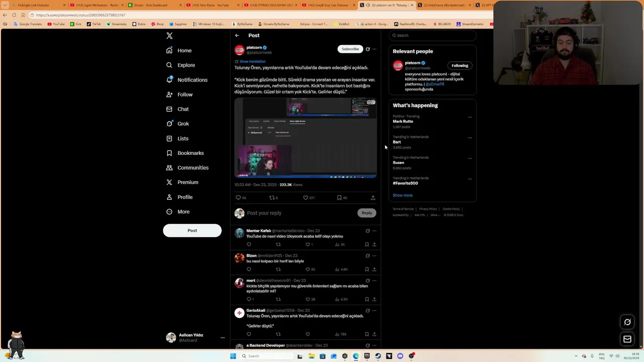Open more options for Suzan trend
The image size is (644, 362).
470,158
